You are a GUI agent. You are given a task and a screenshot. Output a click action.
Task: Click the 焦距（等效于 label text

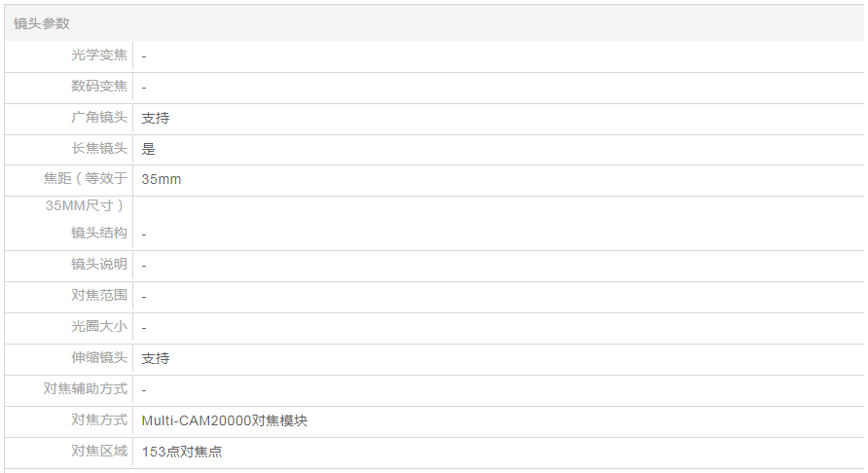[x=85, y=179]
